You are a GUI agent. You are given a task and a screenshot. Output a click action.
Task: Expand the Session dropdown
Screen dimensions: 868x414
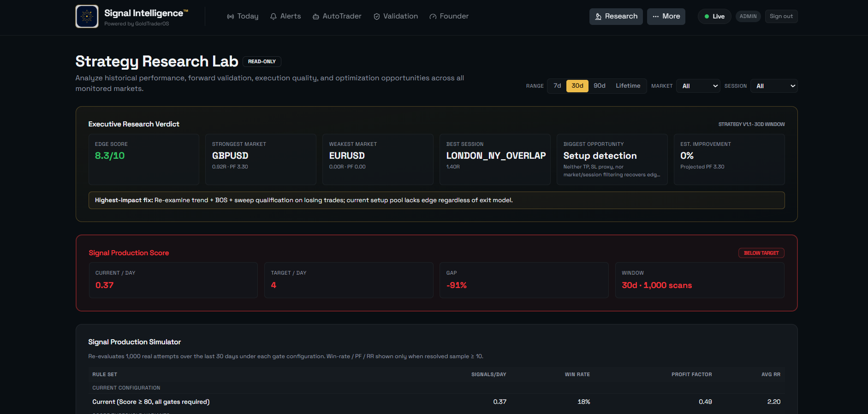tap(774, 86)
